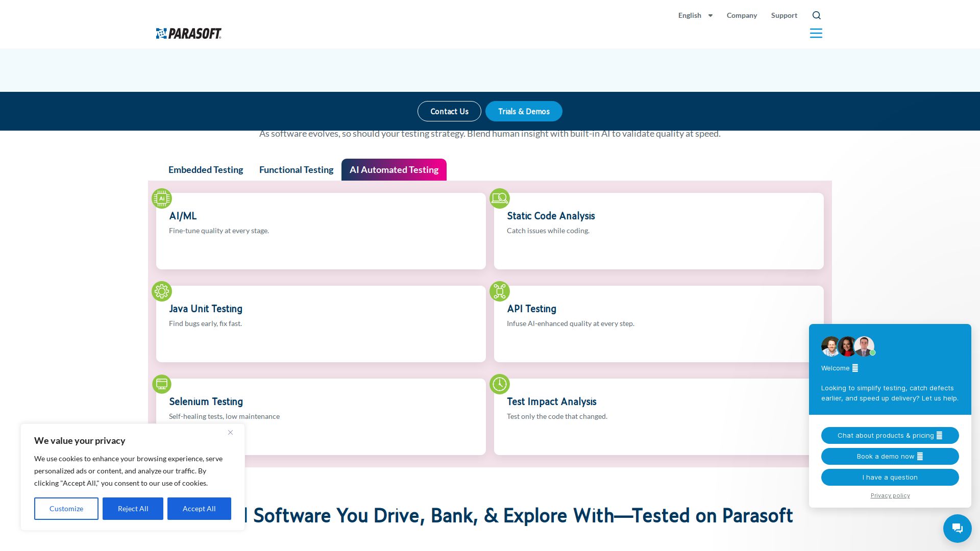Open the chat widget Privacy policy link
The image size is (980, 551).
[890, 495]
